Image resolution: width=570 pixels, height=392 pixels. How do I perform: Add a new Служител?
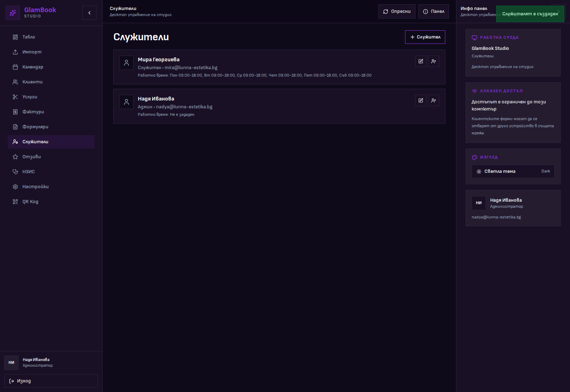[425, 37]
